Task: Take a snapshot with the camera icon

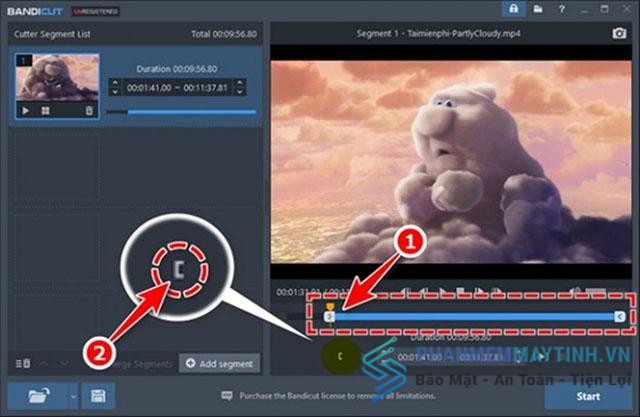Action: point(619,33)
